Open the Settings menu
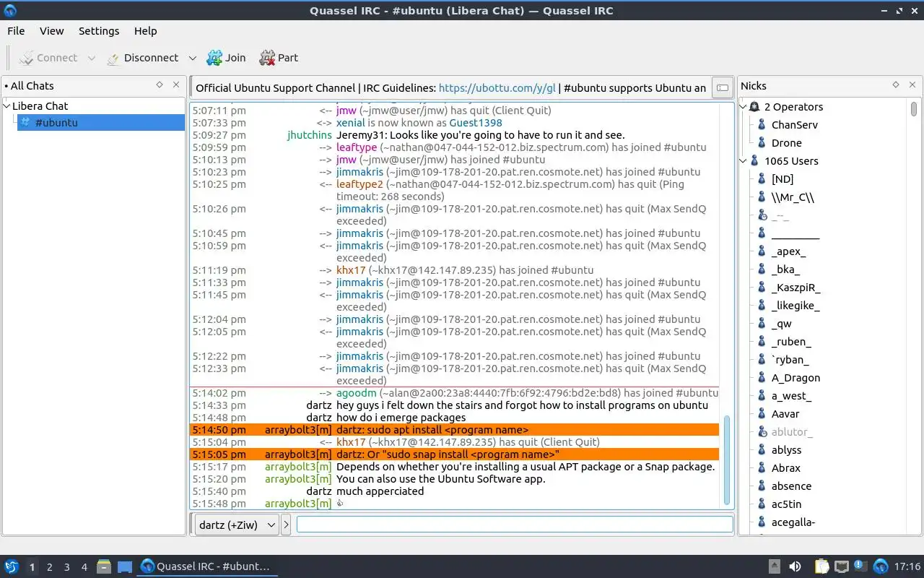The image size is (924, 578). pos(99,31)
